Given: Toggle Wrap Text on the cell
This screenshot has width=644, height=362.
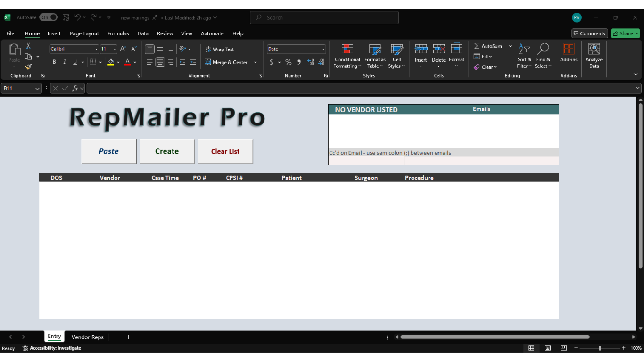Looking at the screenshot, I should pyautogui.click(x=220, y=49).
